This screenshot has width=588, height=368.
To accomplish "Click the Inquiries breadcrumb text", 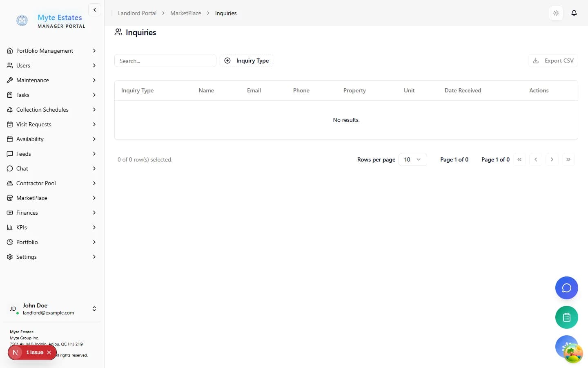I will 226,13.
